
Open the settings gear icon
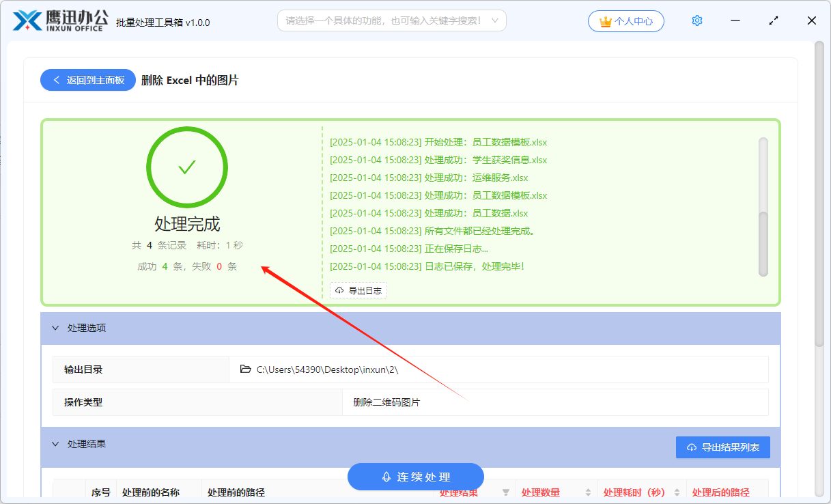pos(696,20)
